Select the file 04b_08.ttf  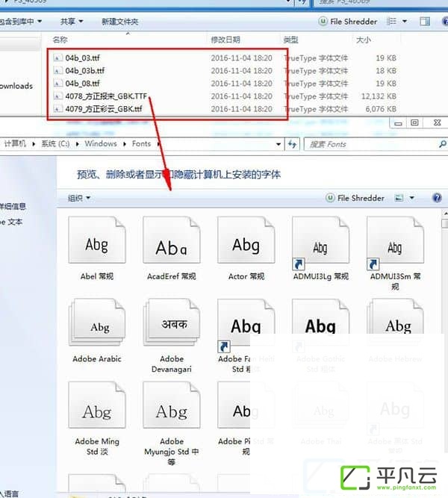[82, 83]
